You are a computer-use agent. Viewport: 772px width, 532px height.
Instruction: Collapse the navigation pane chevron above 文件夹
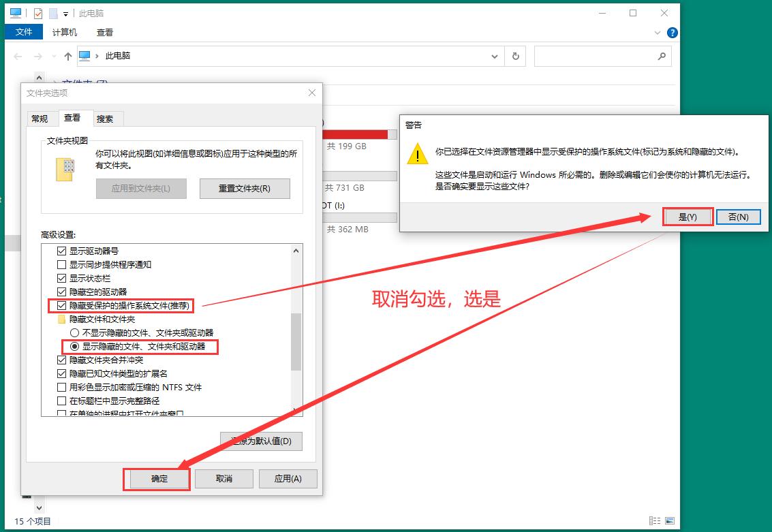point(39,77)
